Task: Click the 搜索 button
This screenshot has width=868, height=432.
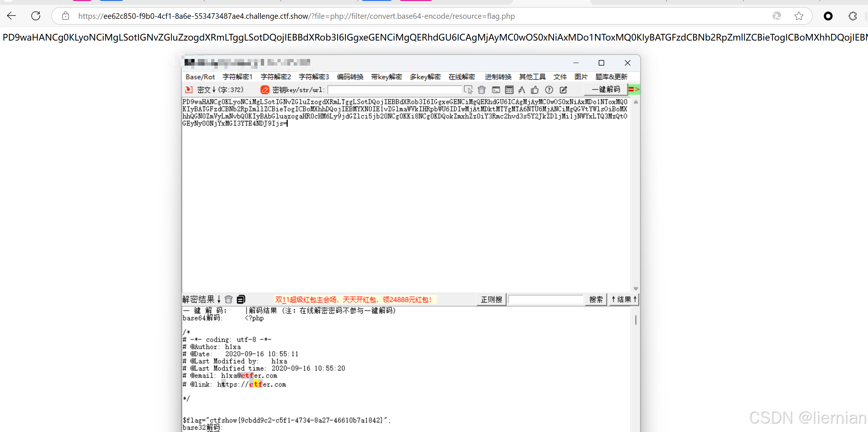Action: tap(596, 299)
